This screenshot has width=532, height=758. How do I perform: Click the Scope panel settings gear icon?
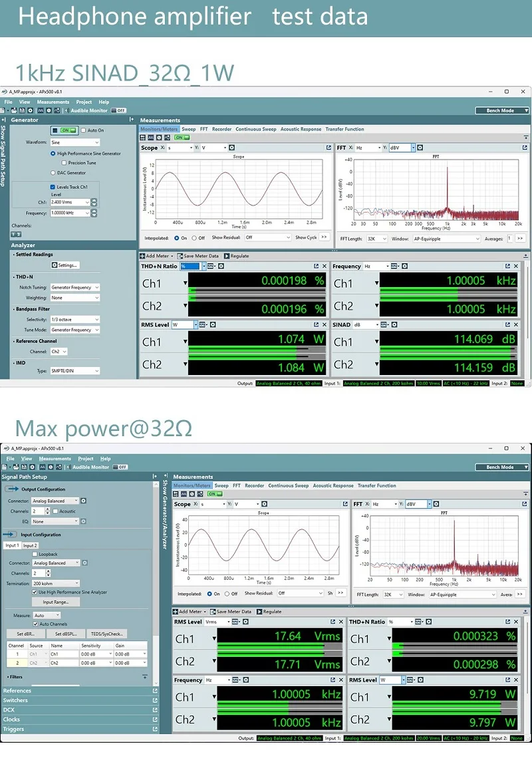(233, 148)
